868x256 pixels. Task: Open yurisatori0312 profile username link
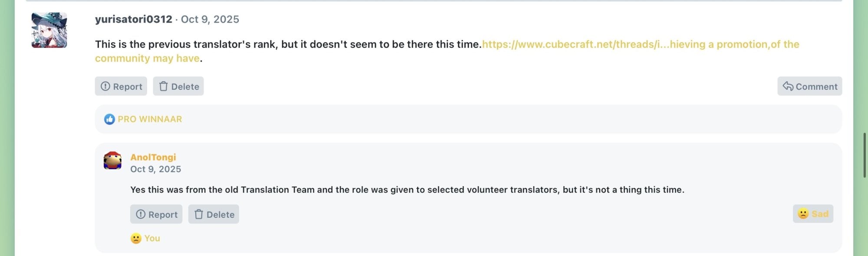click(134, 19)
